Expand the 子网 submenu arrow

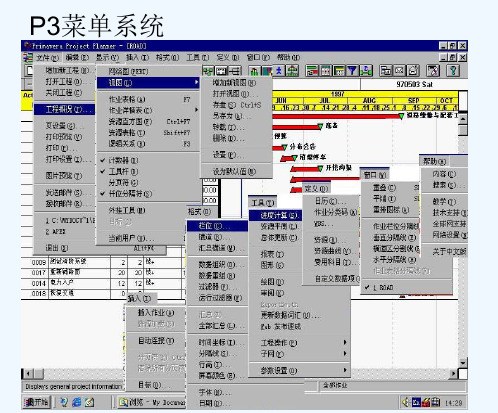click(x=345, y=353)
